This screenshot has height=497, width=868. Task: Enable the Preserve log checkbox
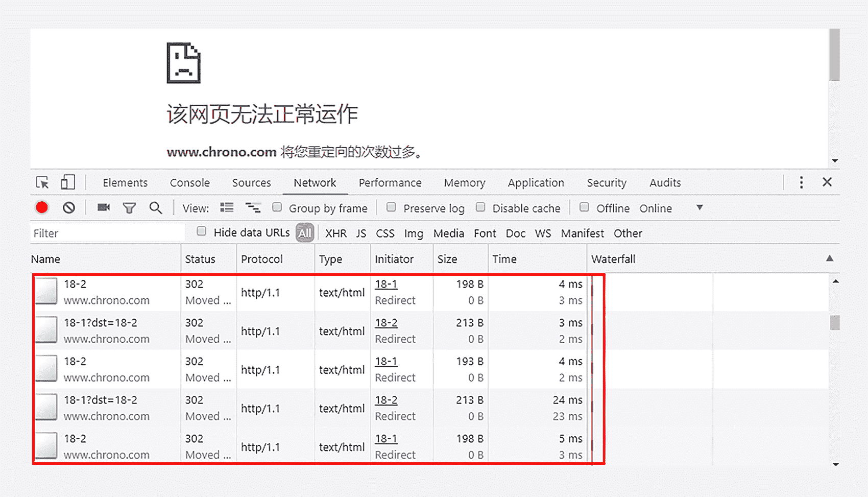click(391, 207)
